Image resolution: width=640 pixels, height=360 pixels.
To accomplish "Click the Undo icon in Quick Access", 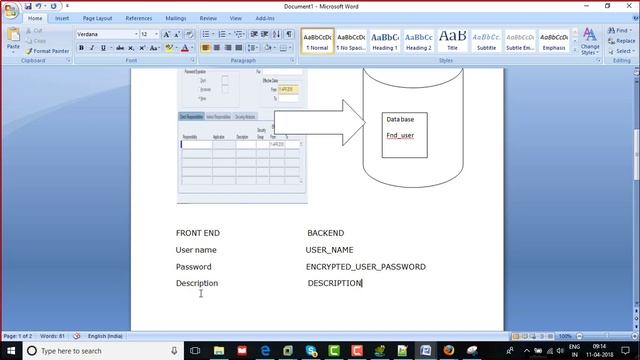I will (x=38, y=6).
